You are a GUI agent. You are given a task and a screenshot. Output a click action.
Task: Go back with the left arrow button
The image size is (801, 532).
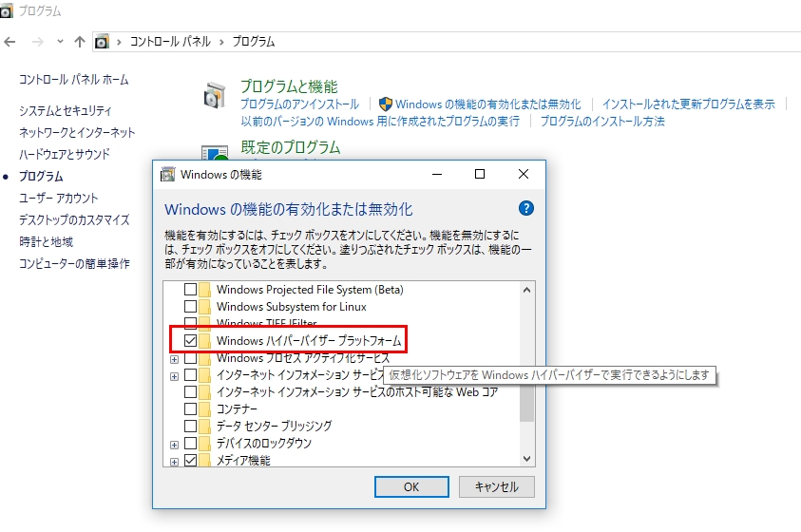[x=10, y=42]
